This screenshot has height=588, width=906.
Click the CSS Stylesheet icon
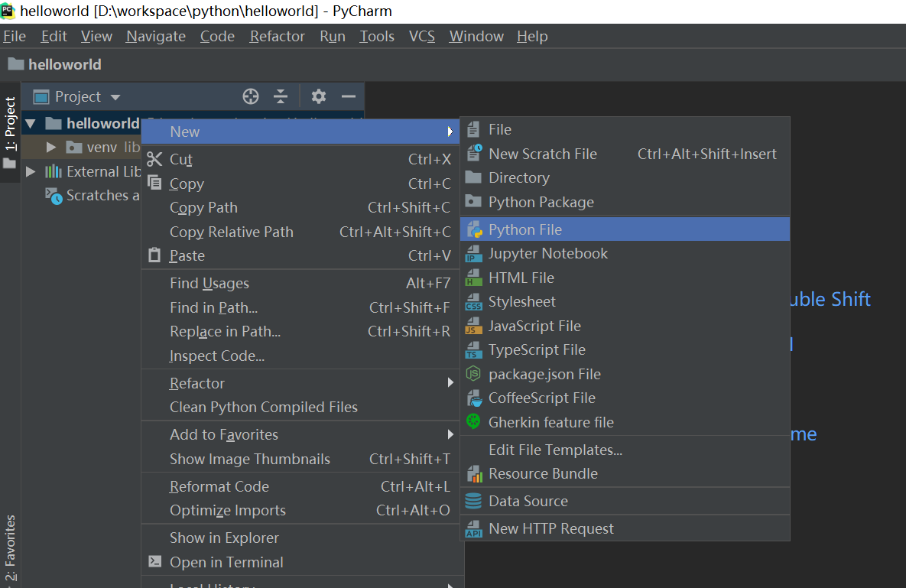tap(474, 301)
